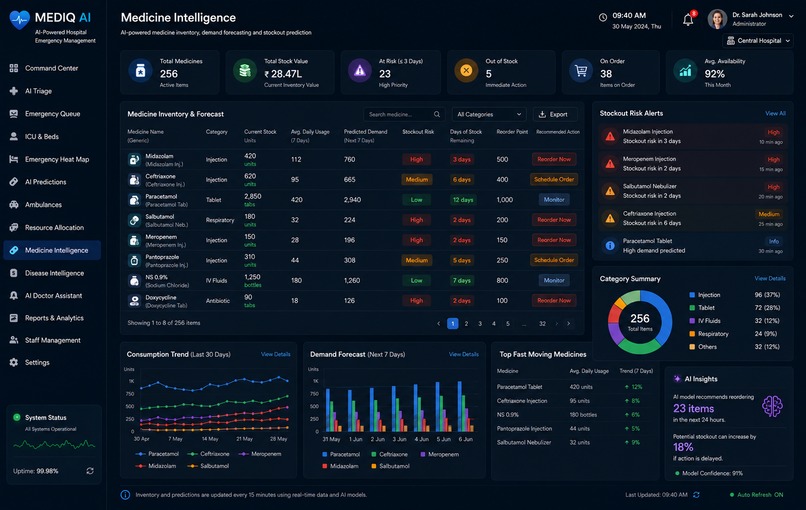This screenshot has width=806, height=510.
Task: Click the AI Insights brain icon
Action: pyautogui.click(x=772, y=406)
